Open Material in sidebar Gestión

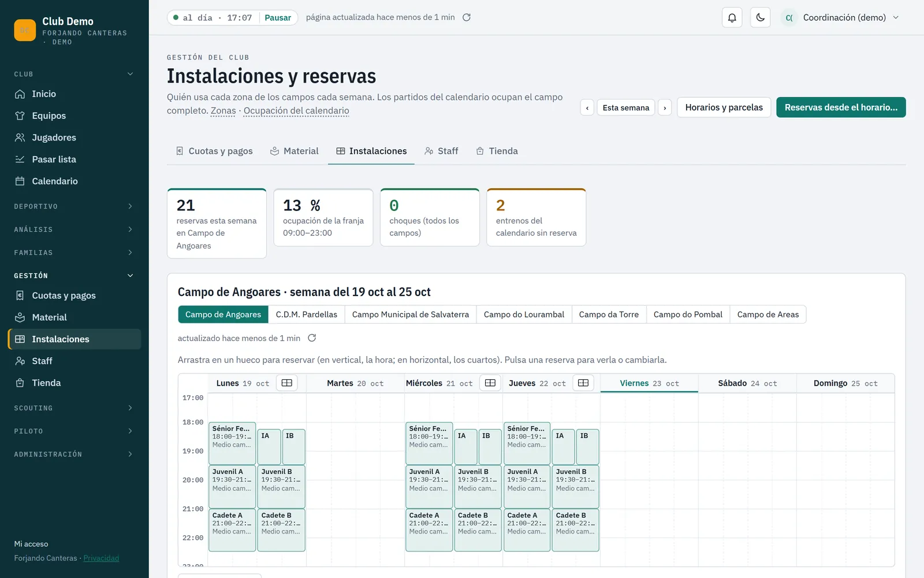click(74, 317)
